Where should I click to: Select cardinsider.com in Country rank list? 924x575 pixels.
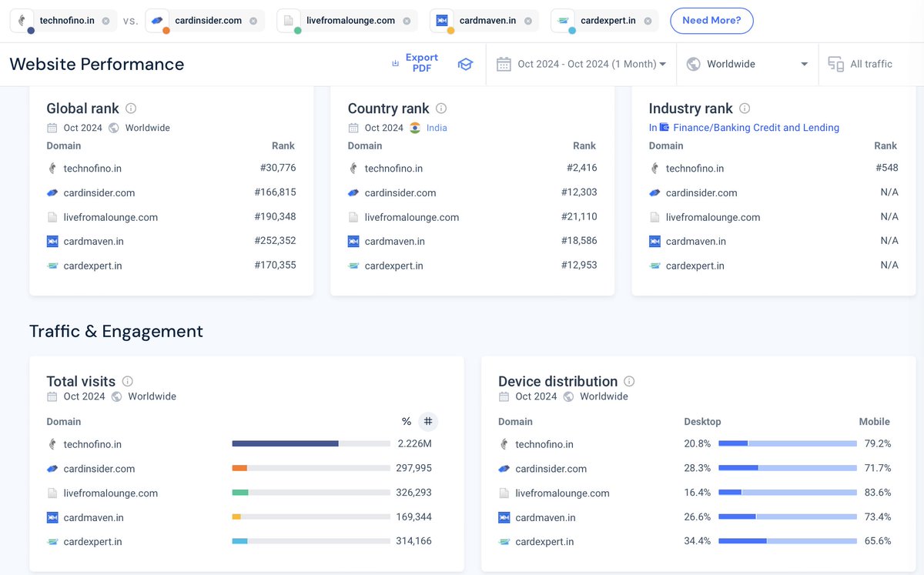(x=400, y=192)
